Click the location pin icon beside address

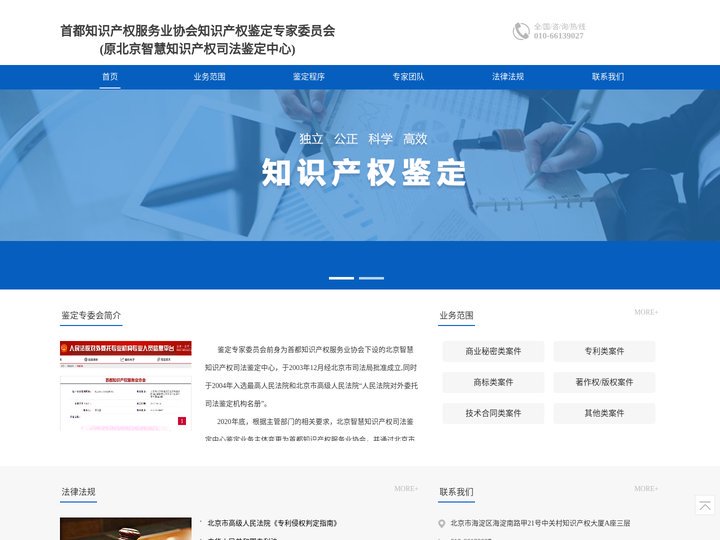point(441,523)
